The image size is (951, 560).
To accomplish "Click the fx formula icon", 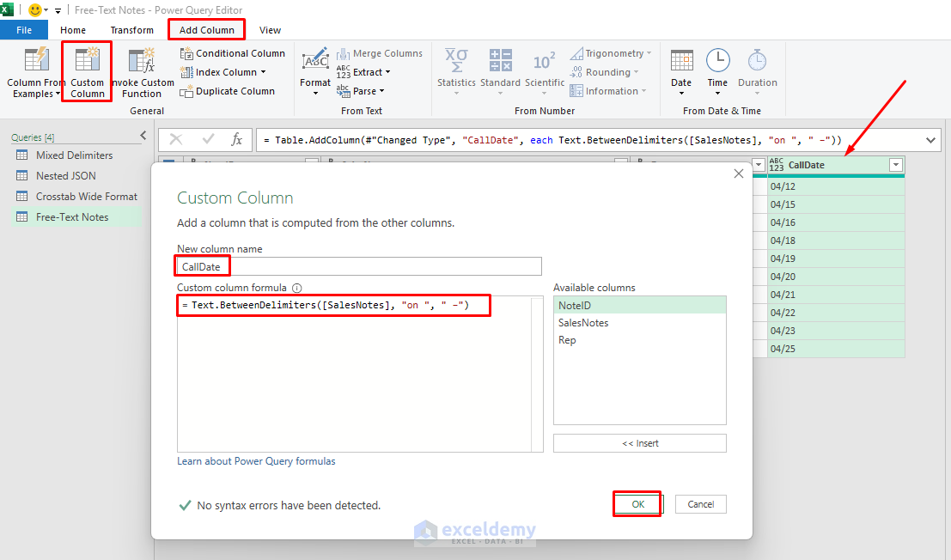I will pos(236,140).
